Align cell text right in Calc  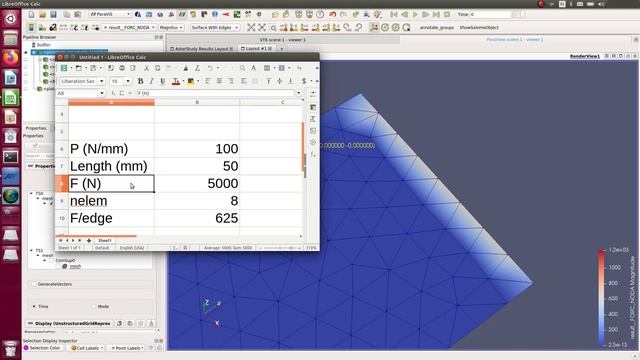(x=231, y=81)
